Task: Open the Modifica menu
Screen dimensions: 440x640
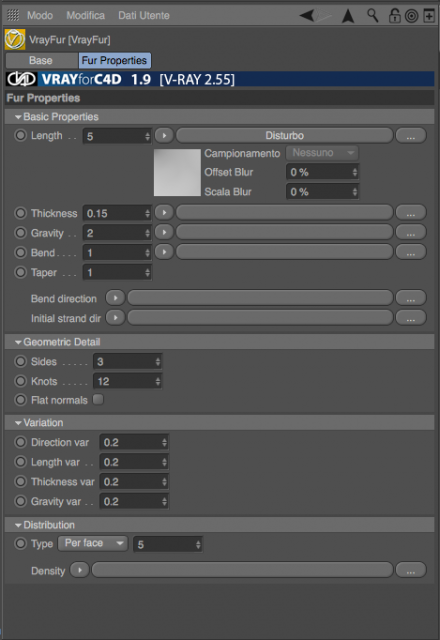Action: coord(85,16)
